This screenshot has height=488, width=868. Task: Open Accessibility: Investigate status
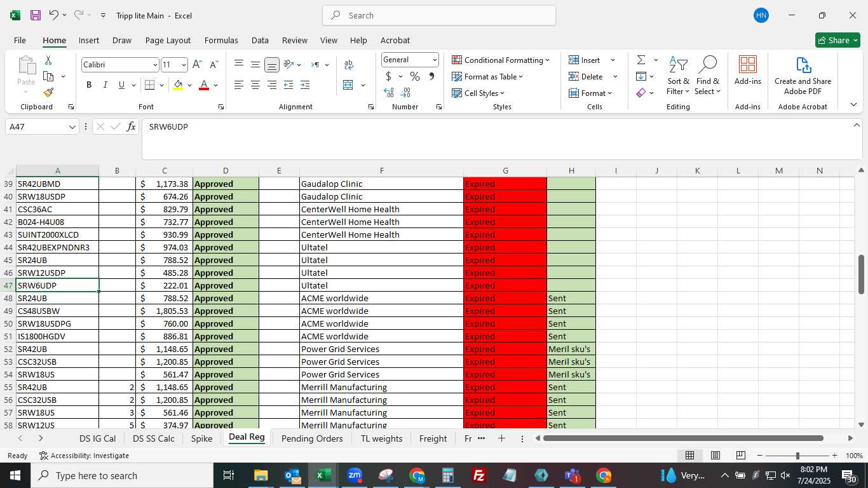pyautogui.click(x=84, y=456)
